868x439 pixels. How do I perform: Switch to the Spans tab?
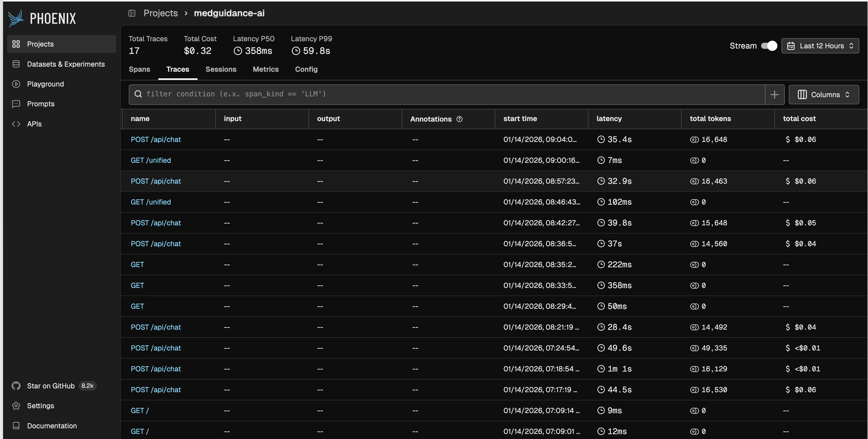[139, 69]
